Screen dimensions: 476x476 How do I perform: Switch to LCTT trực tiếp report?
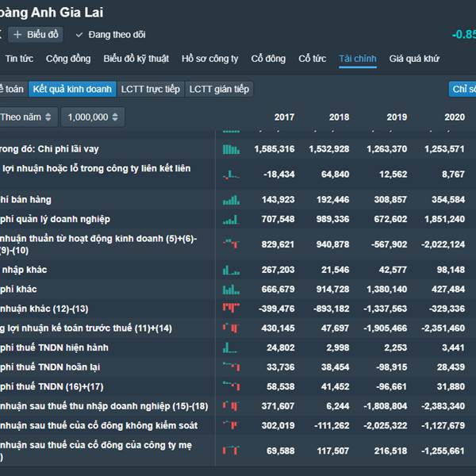tap(151, 89)
